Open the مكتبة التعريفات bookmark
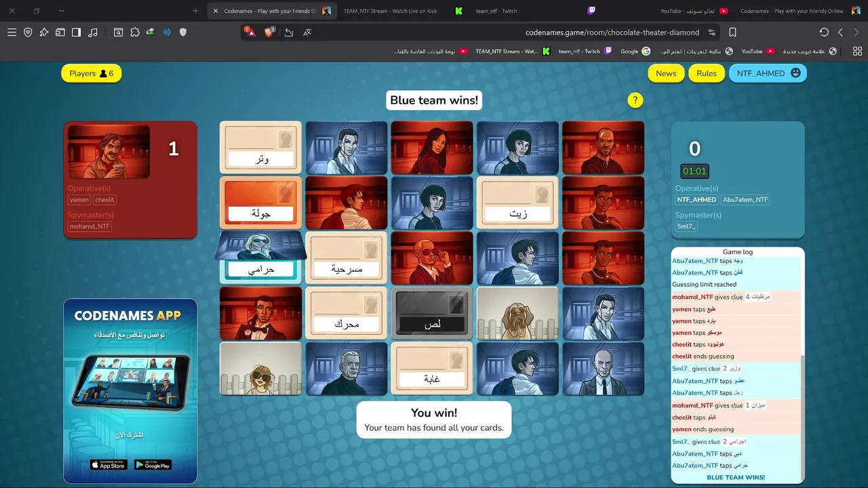Image resolution: width=868 pixels, height=488 pixels. point(696,52)
